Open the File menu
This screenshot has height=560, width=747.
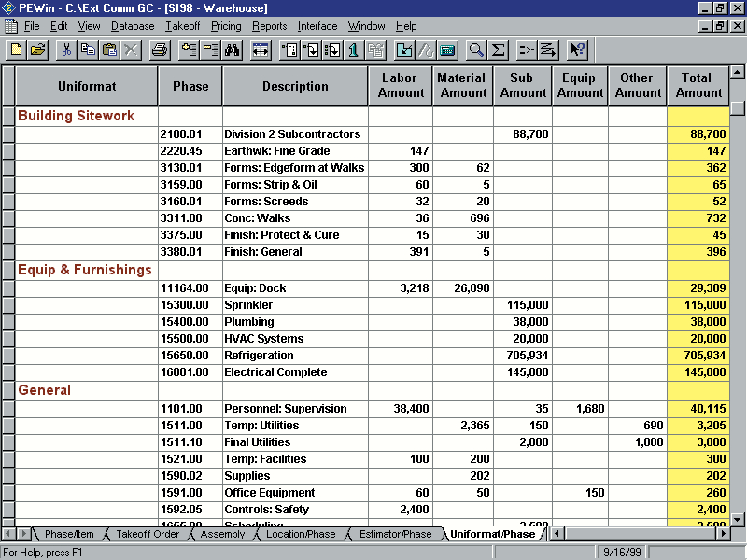[x=32, y=26]
